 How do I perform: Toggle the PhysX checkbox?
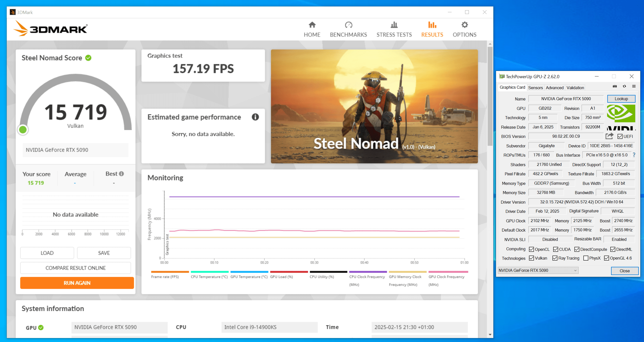pyautogui.click(x=586, y=258)
